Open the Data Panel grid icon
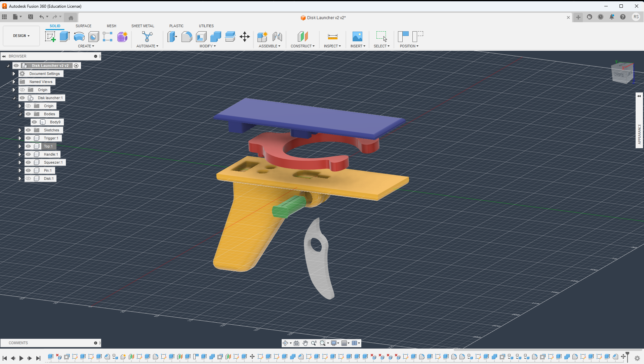 4,17
